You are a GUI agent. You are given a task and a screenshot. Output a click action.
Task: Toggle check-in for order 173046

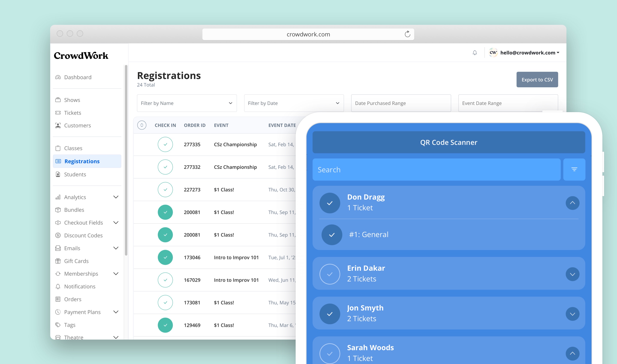tap(165, 257)
